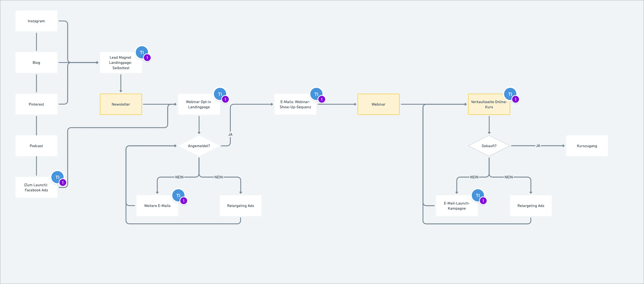Select the Weitere E-Mails node
The image size is (644, 284).
(157, 206)
